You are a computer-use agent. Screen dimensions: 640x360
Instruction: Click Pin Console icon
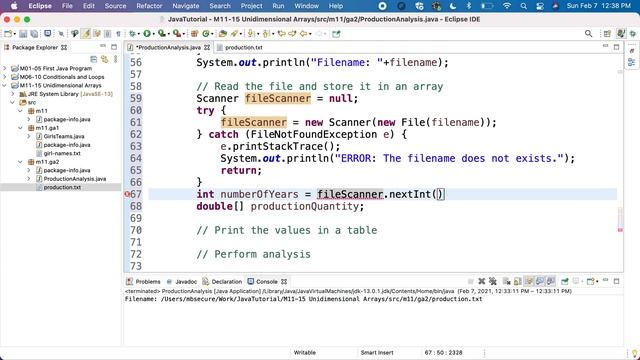(564, 281)
